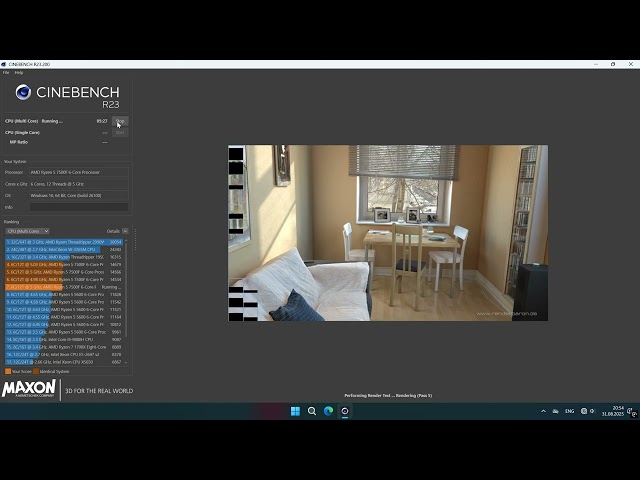
Task: Click the OneDrive cloud tray icon
Action: [x=556, y=411]
